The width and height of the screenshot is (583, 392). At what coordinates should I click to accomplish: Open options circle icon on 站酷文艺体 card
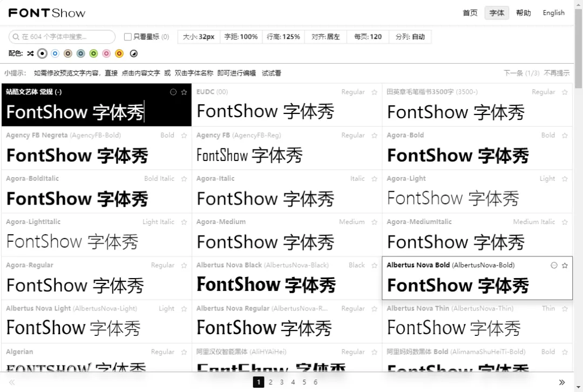coord(173,92)
